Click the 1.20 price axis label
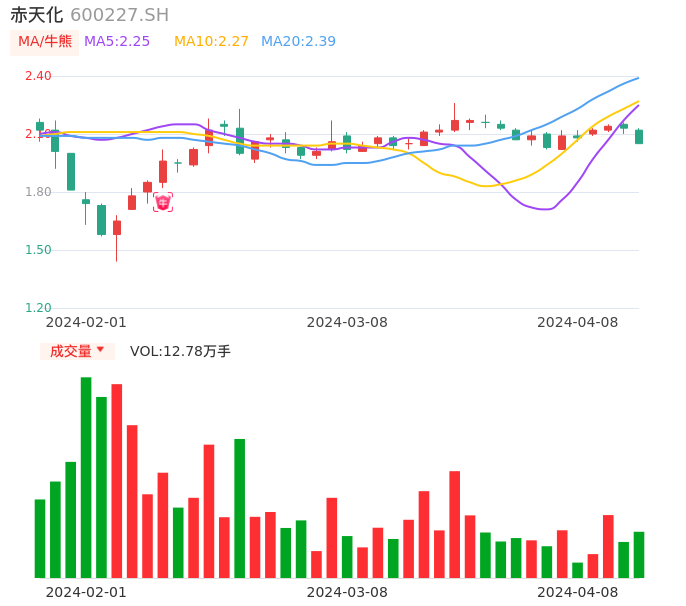686x606 pixels. click(38, 308)
